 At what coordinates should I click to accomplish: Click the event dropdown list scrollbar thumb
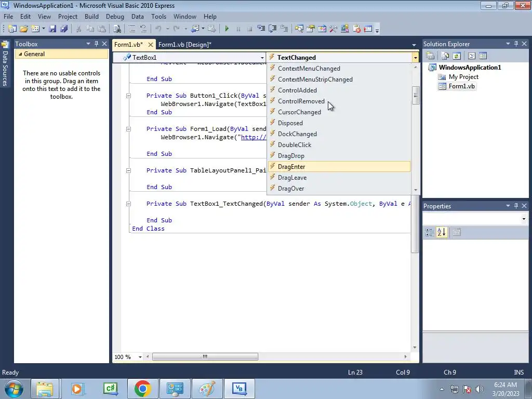click(415, 96)
